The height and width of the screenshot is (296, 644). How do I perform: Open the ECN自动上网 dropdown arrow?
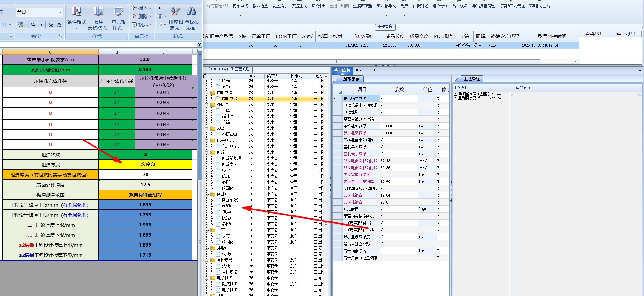(x=540, y=15)
